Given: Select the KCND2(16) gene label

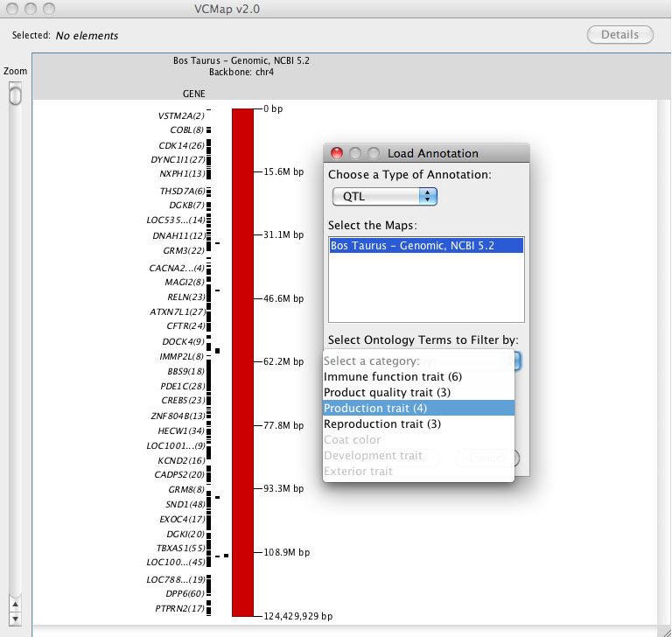Looking at the screenshot, I should point(182,460).
